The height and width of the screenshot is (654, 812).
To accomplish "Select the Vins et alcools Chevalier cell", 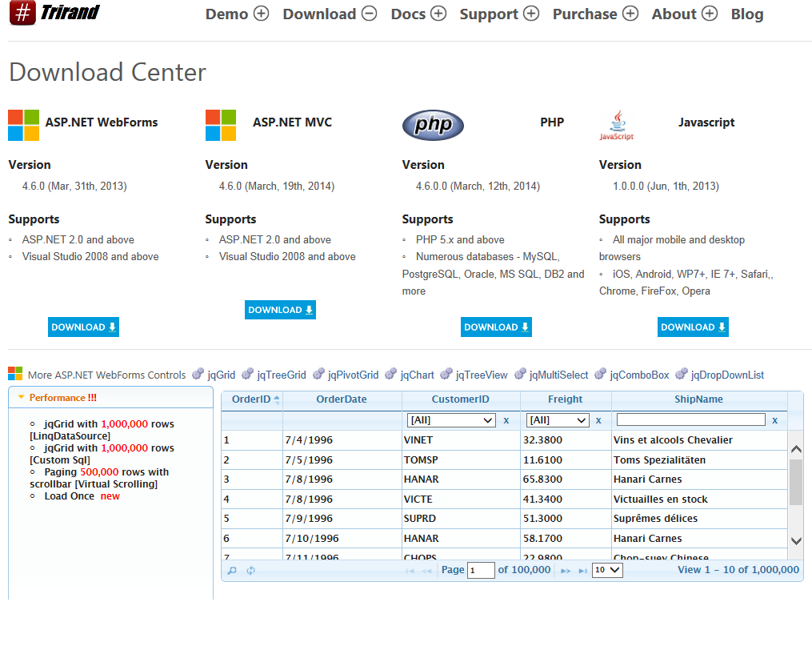I will [x=699, y=440].
